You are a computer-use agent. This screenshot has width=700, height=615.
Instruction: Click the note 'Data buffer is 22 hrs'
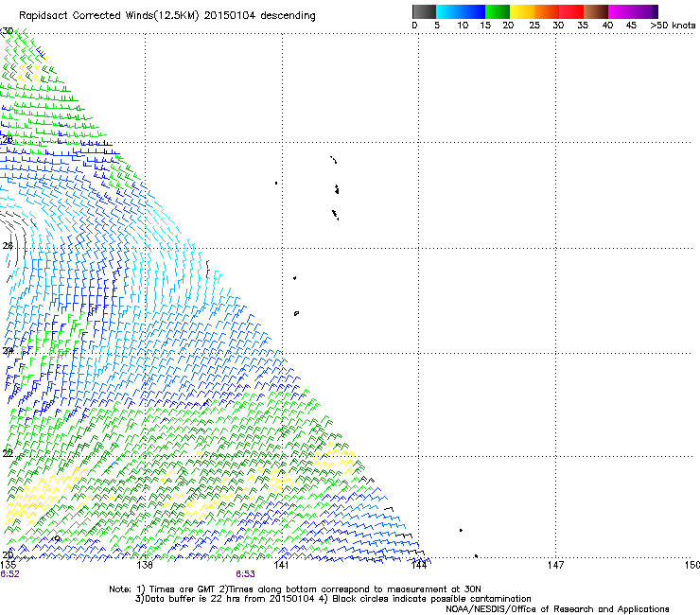pyautogui.click(x=193, y=599)
